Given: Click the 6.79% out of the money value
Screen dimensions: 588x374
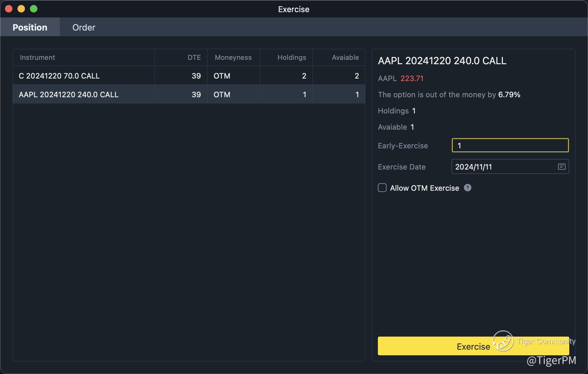Looking at the screenshot, I should coord(509,94).
